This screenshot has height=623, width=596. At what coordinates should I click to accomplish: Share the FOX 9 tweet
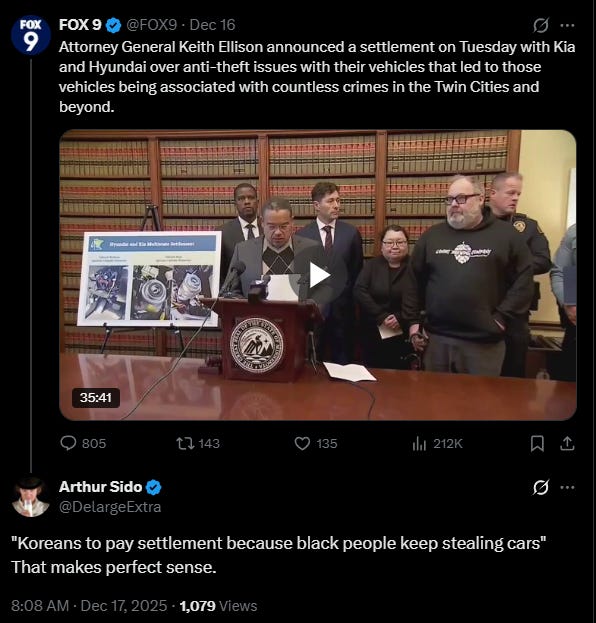567,443
